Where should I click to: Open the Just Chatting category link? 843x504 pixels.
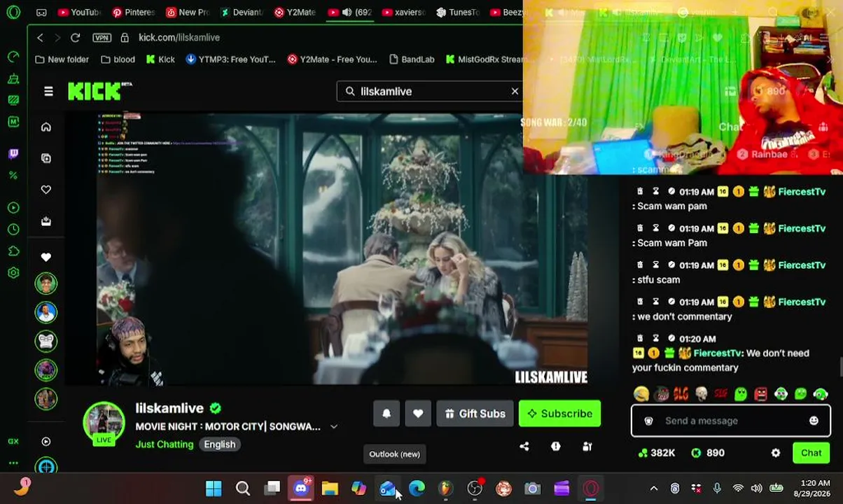(165, 444)
